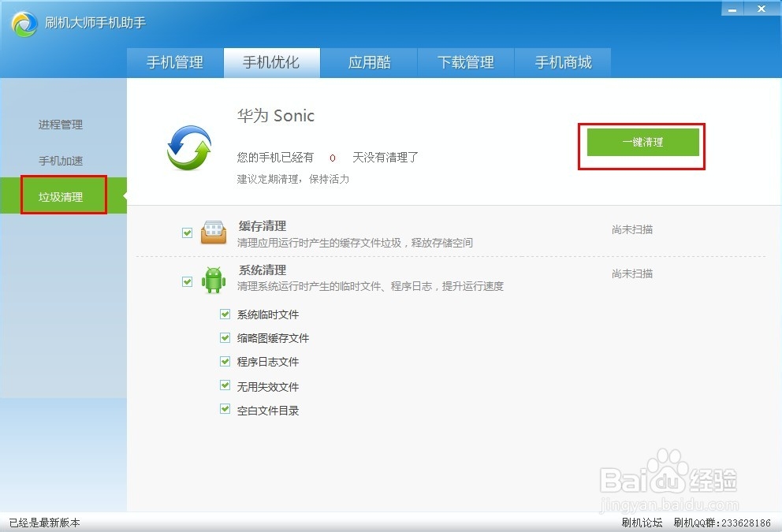The height and width of the screenshot is (532, 782).
Task: Click the 刷机大师手机助手 title text
Action: pos(95,23)
